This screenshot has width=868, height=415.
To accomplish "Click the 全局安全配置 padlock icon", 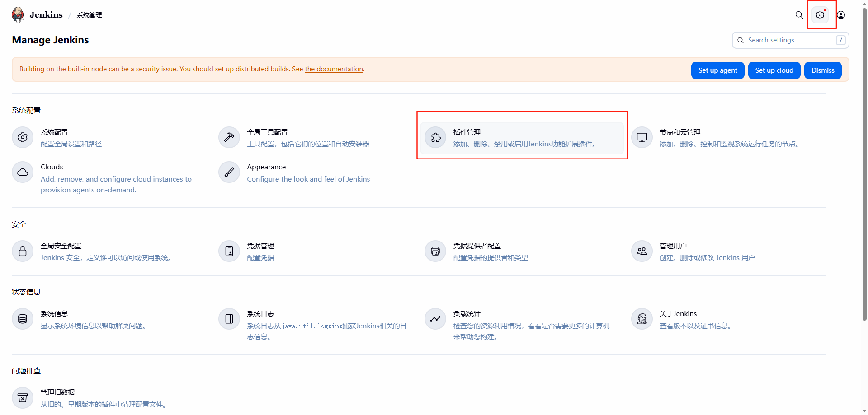I will click(x=23, y=251).
